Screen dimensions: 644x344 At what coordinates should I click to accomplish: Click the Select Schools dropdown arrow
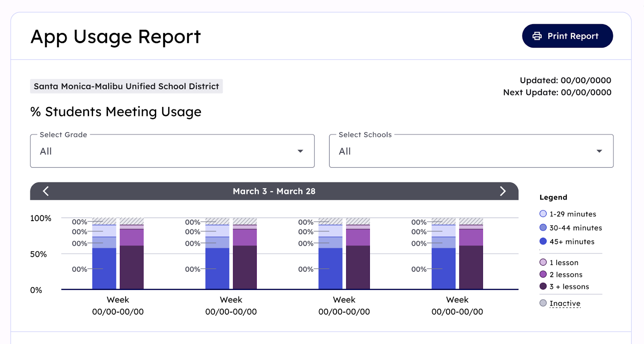coord(599,151)
